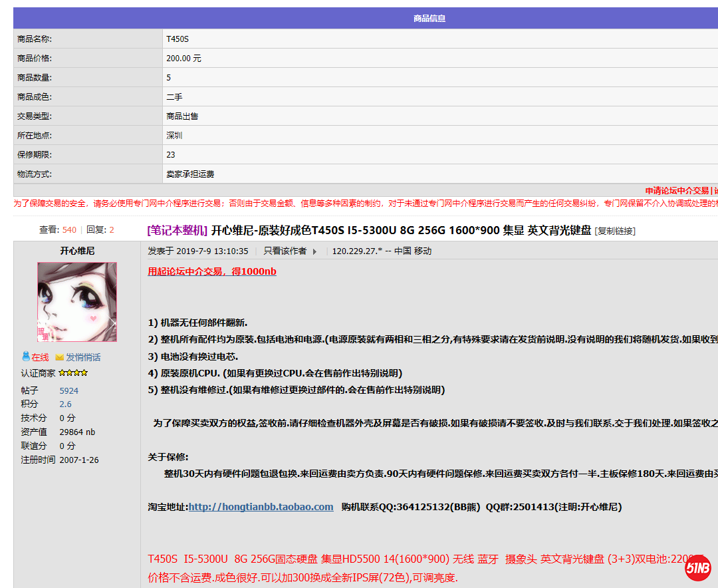
Task: Click [复制链接] to copy thread link
Action: point(614,231)
